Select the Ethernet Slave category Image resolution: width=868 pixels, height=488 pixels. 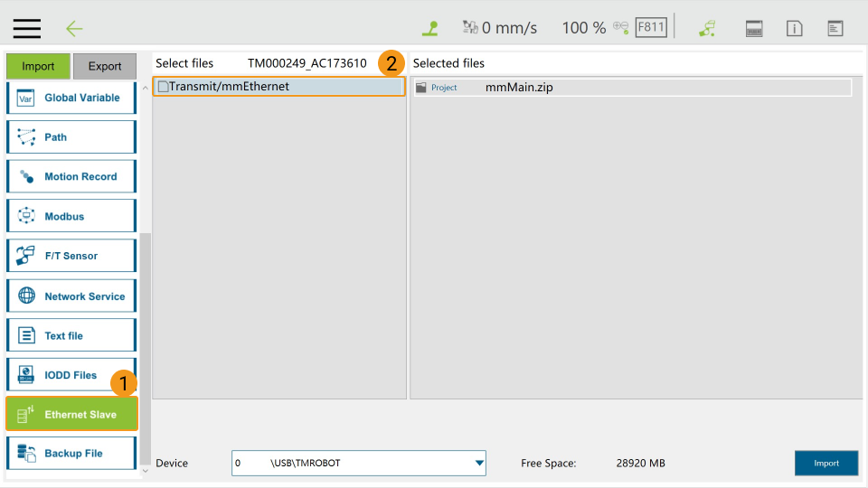coord(71,414)
